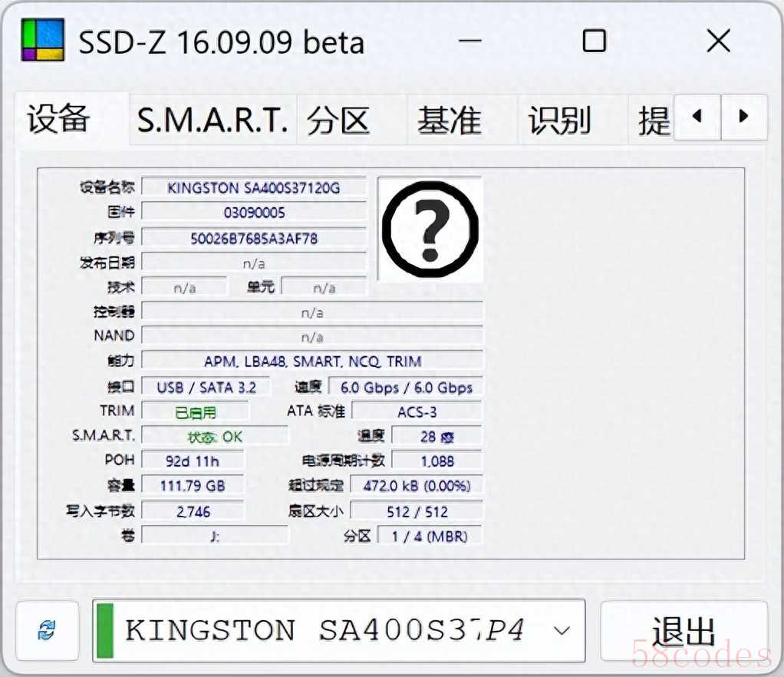Viewport: 784px width, 677px height.
Task: Select the 设备 tab
Action: tap(59, 119)
